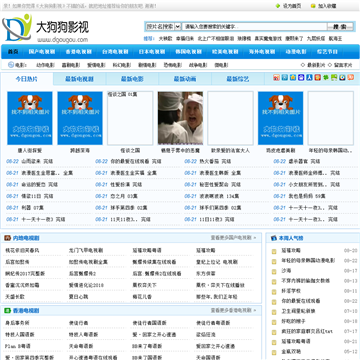Open the 微电影 category link
Screen dimensions: 360x360
[221, 65]
